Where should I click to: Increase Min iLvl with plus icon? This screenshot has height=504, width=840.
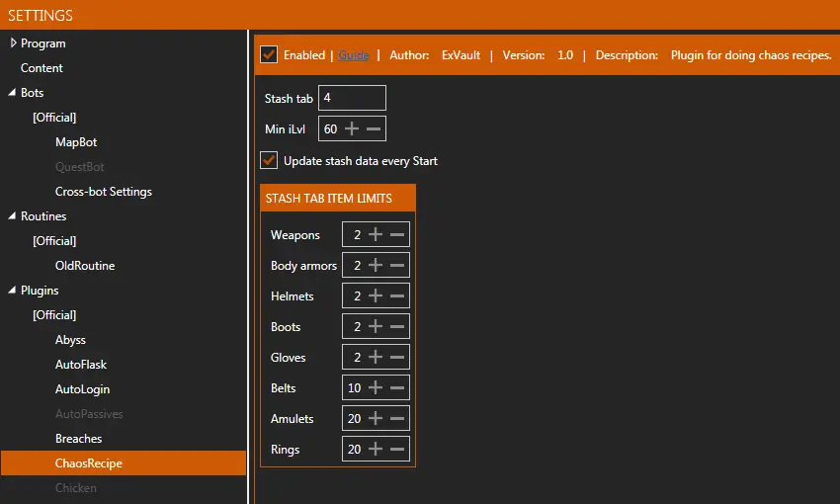point(352,129)
